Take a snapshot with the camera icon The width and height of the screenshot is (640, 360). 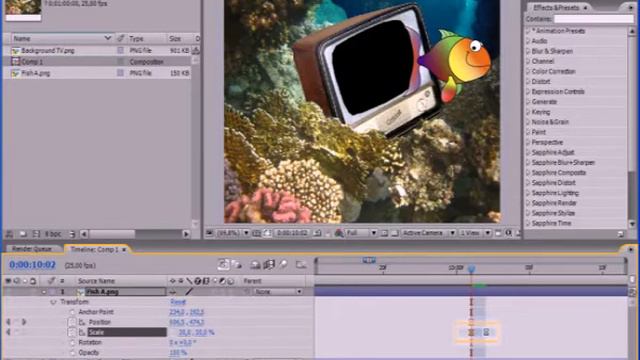317,233
